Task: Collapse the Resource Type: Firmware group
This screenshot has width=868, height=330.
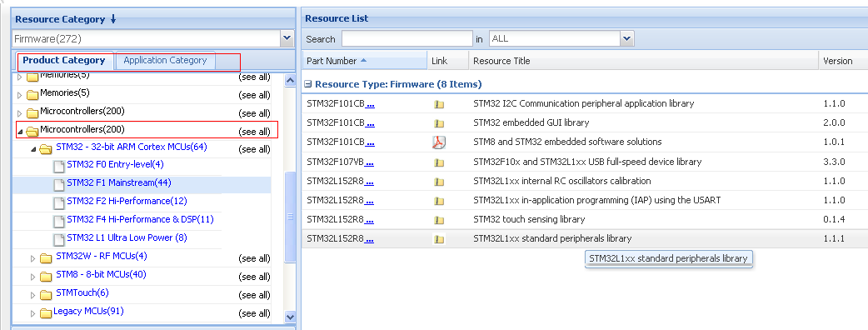Action: pyautogui.click(x=307, y=84)
